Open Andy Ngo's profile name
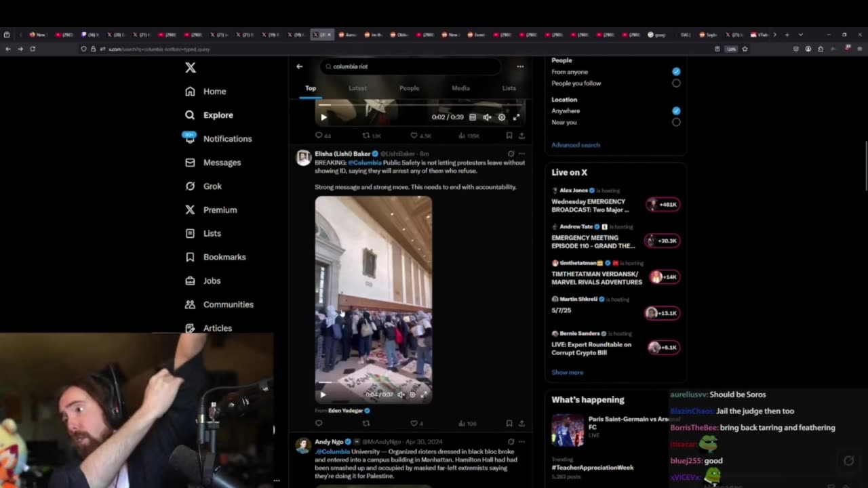 click(x=329, y=442)
